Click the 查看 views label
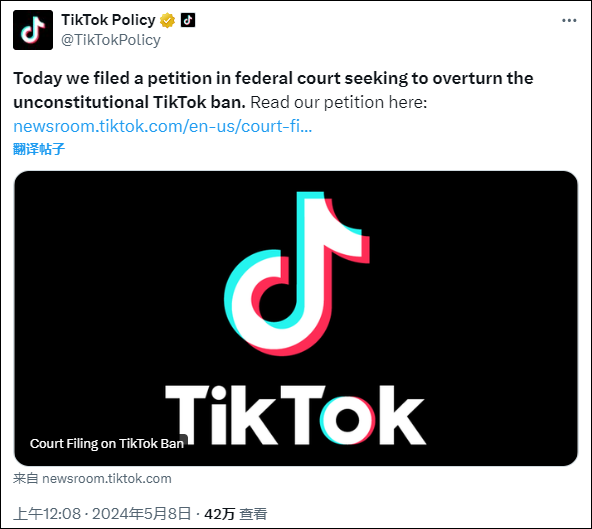 click(253, 514)
